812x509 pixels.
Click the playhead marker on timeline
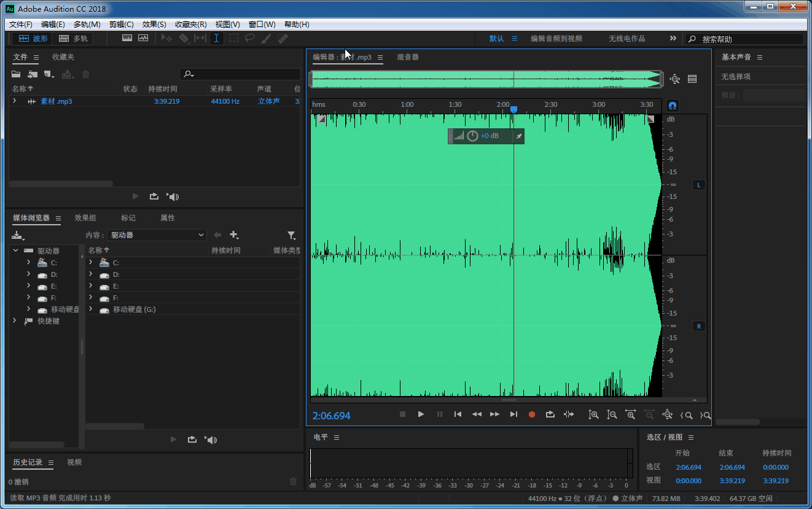(x=514, y=109)
